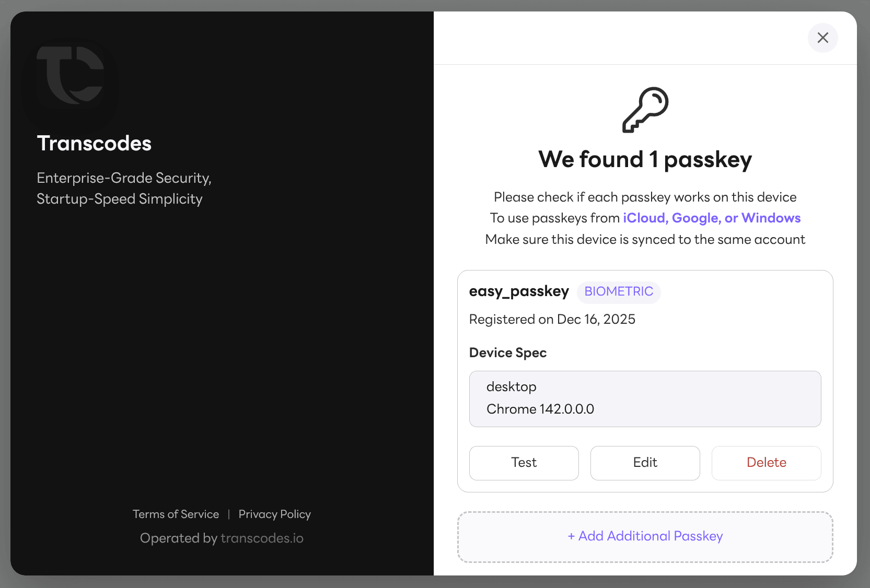Test the easy_passkey on this device
Viewport: 870px width, 588px height.
tap(524, 463)
